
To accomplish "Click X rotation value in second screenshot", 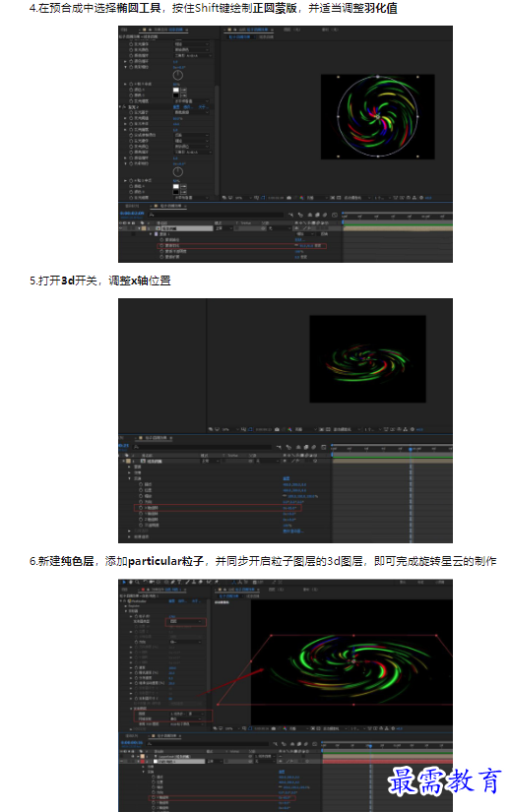I will (289, 508).
